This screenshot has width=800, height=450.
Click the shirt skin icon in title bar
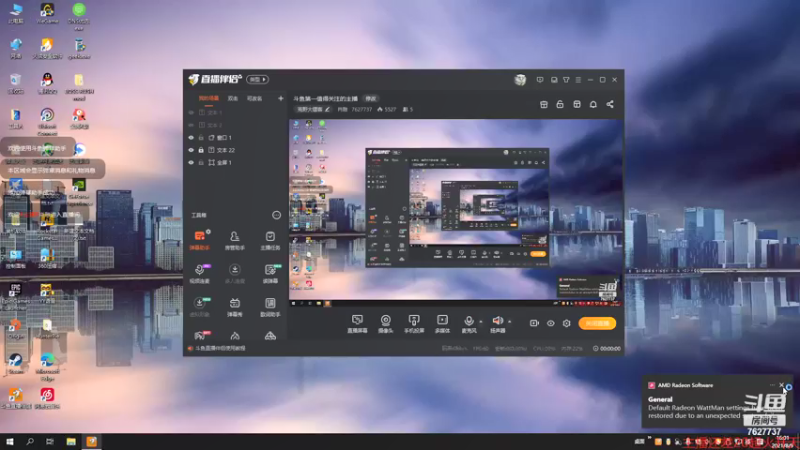point(566,80)
